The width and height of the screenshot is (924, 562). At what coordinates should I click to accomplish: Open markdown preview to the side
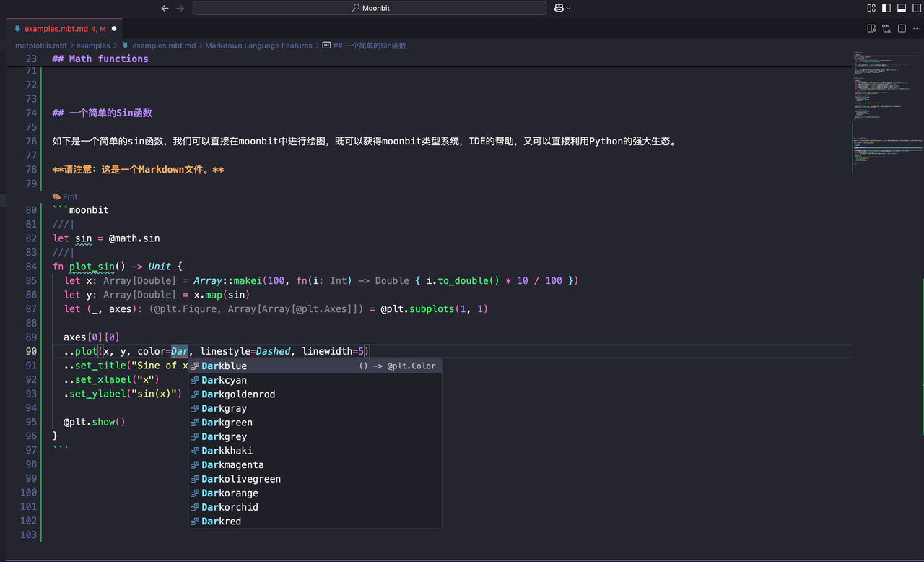click(x=871, y=27)
